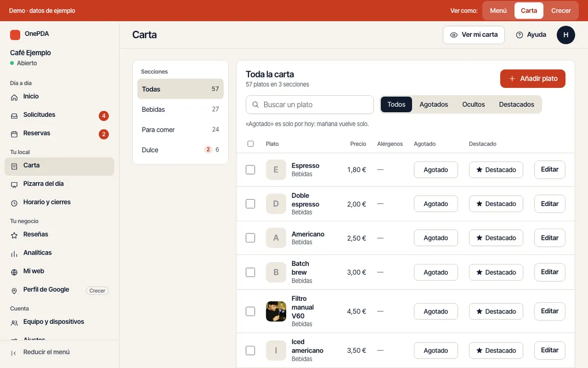
Task: Click the Añadir plato button
Action: click(x=533, y=79)
